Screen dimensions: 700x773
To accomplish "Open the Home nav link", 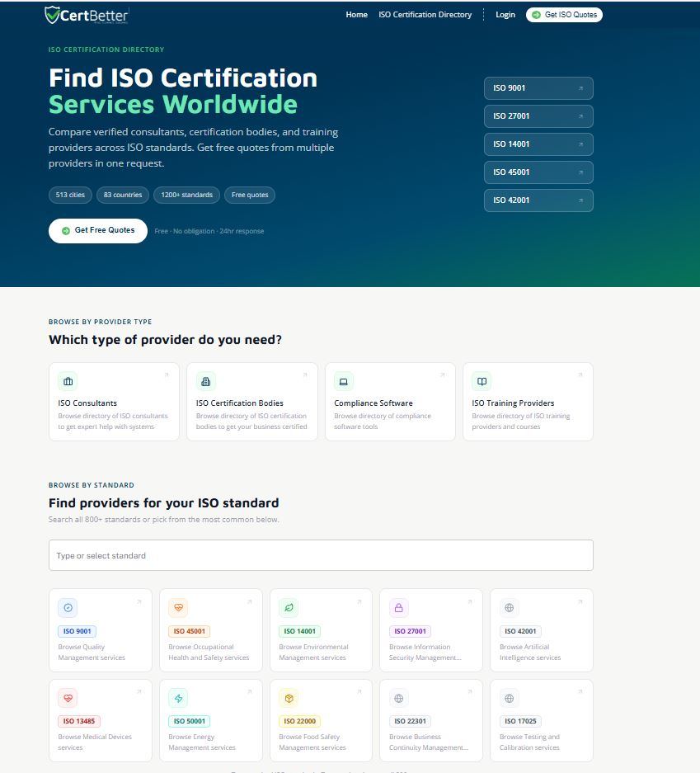I will pos(357,15).
